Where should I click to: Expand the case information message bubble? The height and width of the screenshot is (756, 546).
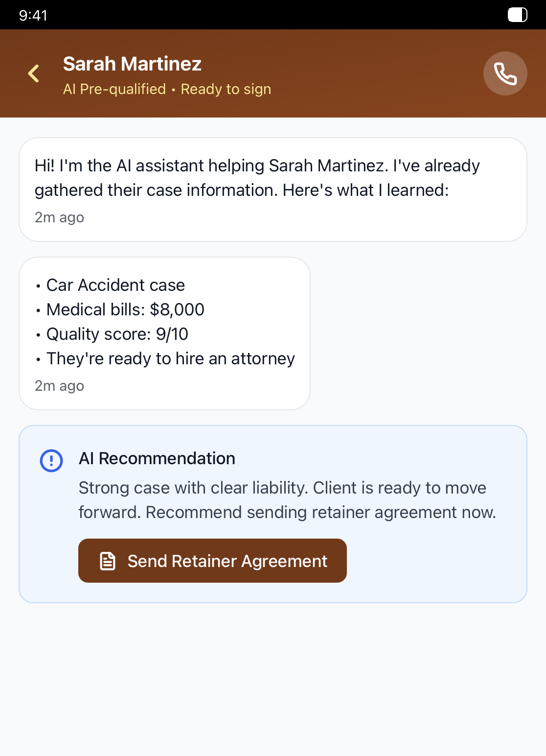pos(165,333)
